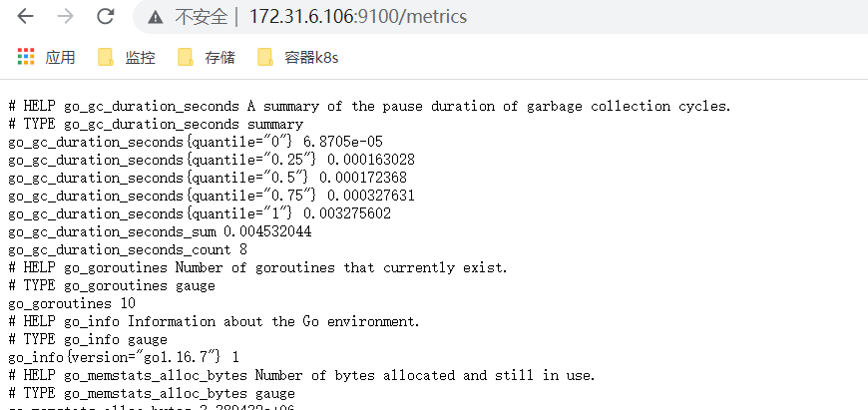Click the not secure warning triangle

155,17
